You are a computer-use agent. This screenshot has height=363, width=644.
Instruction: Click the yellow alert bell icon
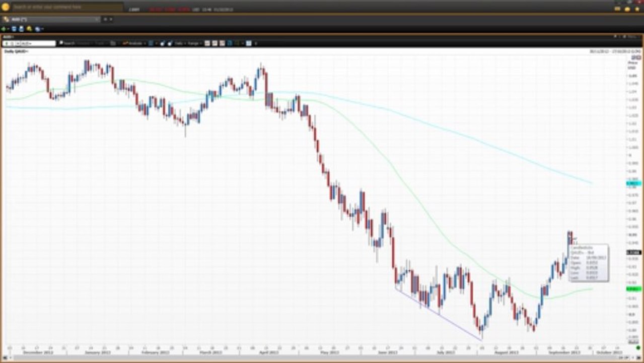[x=29, y=29]
